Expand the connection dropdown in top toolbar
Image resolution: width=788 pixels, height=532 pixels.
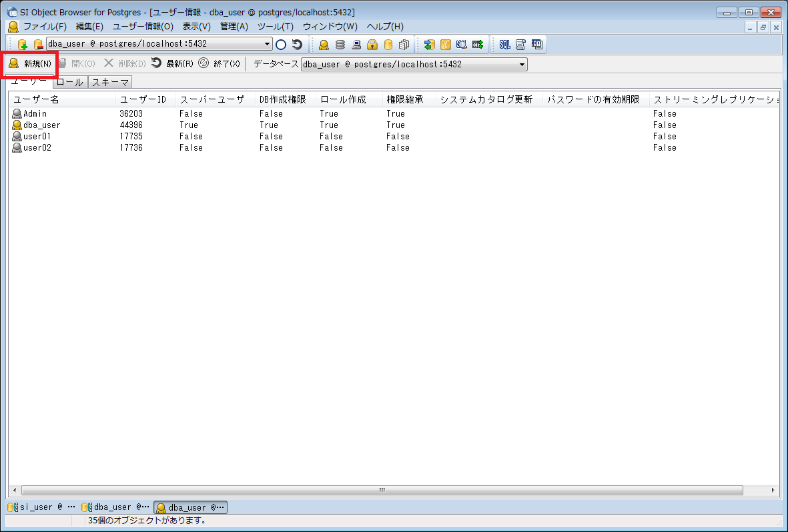tap(268, 45)
